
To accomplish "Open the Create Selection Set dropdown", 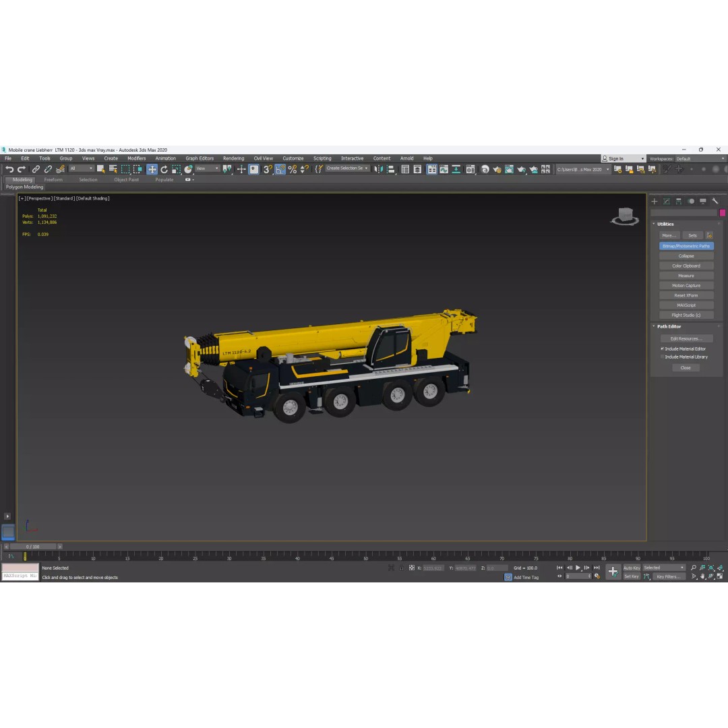I will pyautogui.click(x=347, y=169).
